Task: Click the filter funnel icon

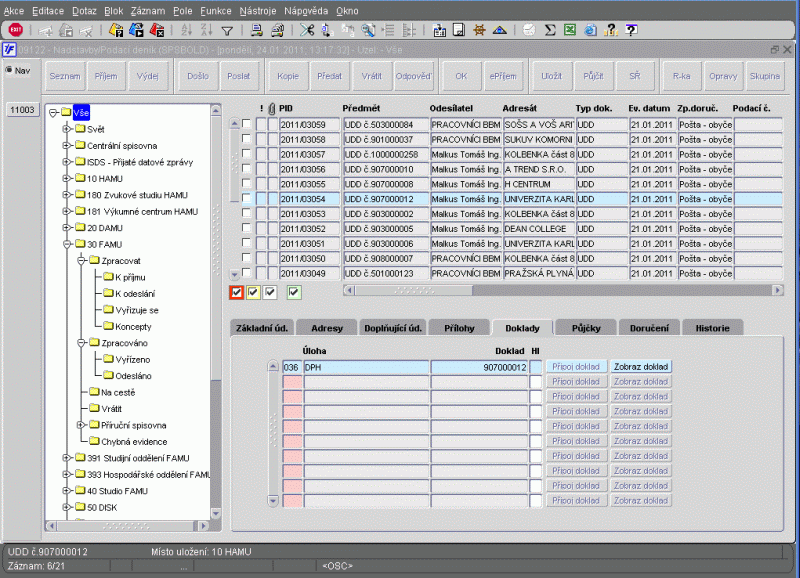Action: click(227, 30)
